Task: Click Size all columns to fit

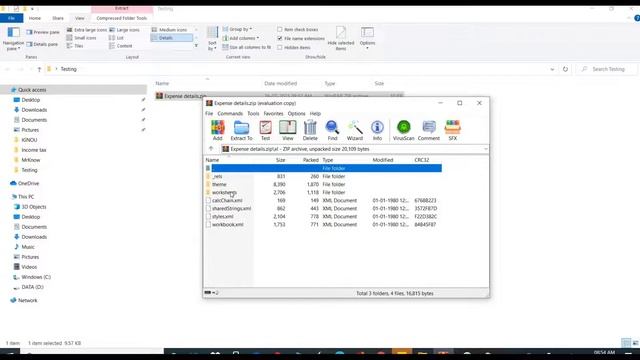Action: coord(247,47)
